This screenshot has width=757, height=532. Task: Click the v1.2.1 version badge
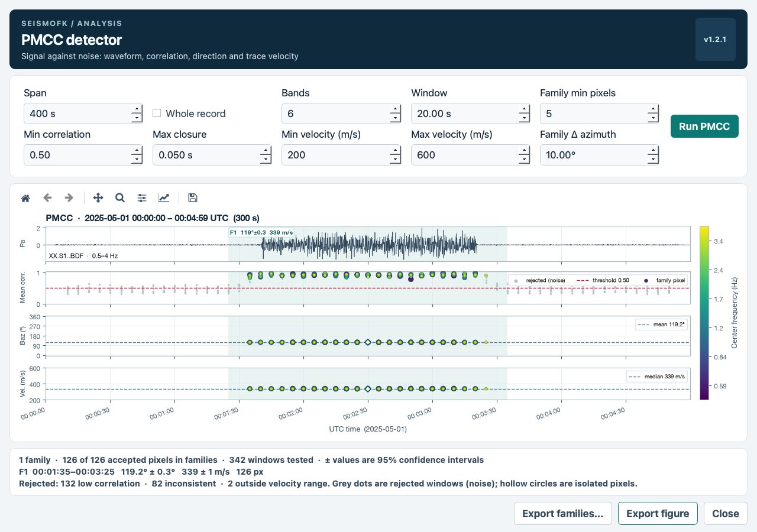715,40
